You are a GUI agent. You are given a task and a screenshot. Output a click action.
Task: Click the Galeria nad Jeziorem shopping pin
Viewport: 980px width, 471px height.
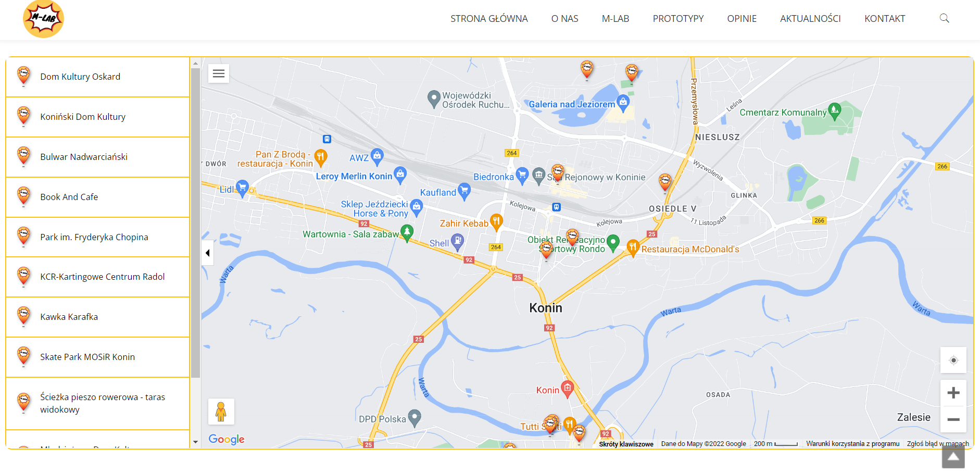pos(623,102)
